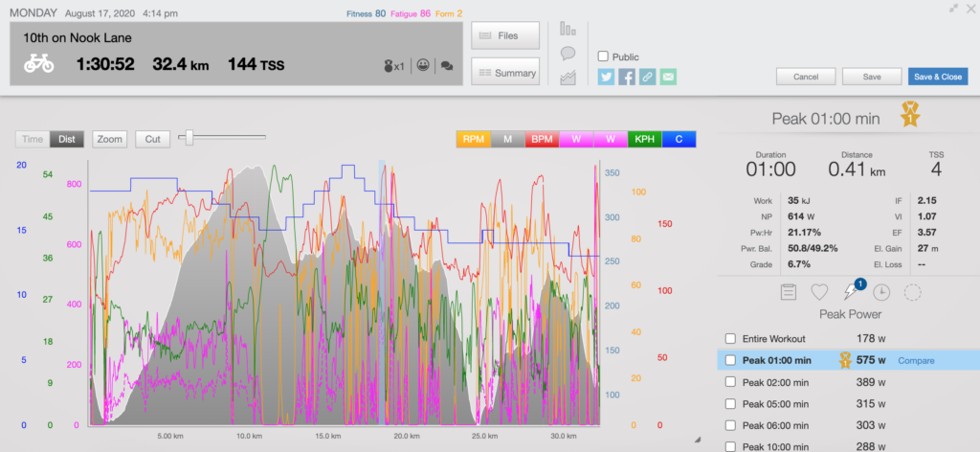
Task: Toggle the gray M elevation series
Action: [507, 140]
